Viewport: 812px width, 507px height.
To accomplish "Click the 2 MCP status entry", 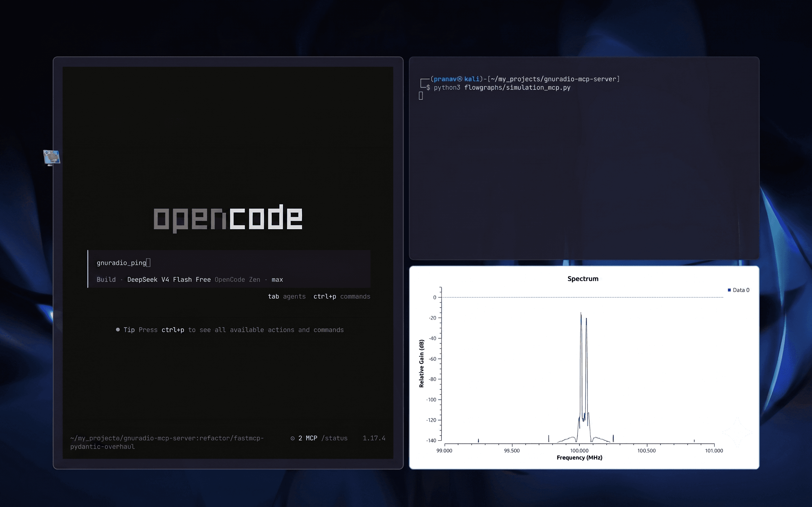I will (x=308, y=438).
